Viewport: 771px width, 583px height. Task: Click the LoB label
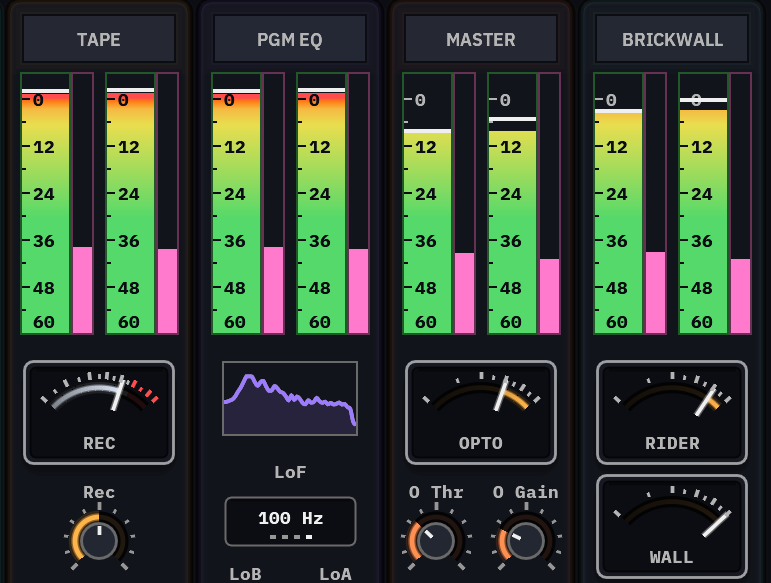pos(245,574)
